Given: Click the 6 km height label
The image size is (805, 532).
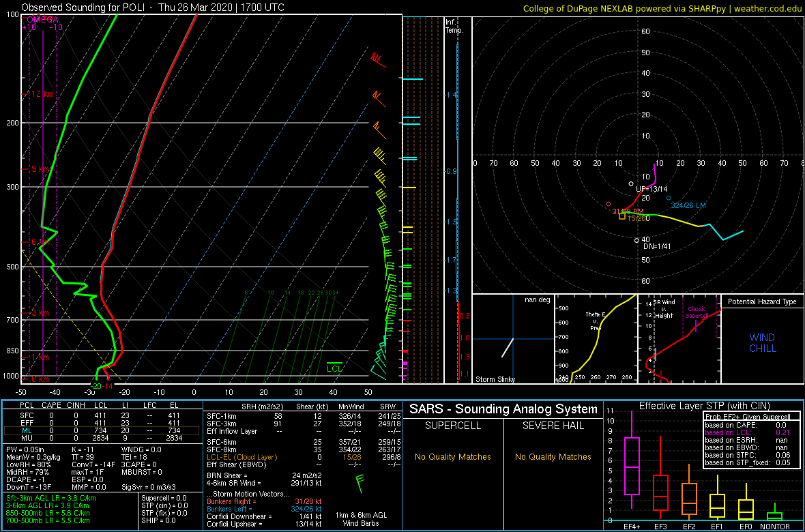Looking at the screenshot, I should coord(41,242).
